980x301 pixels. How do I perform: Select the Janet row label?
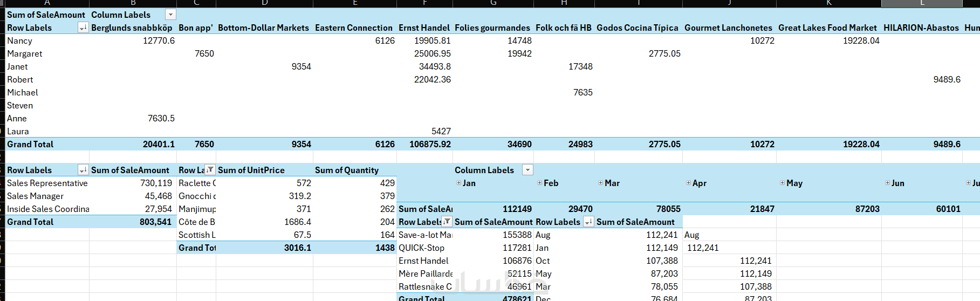click(x=17, y=66)
